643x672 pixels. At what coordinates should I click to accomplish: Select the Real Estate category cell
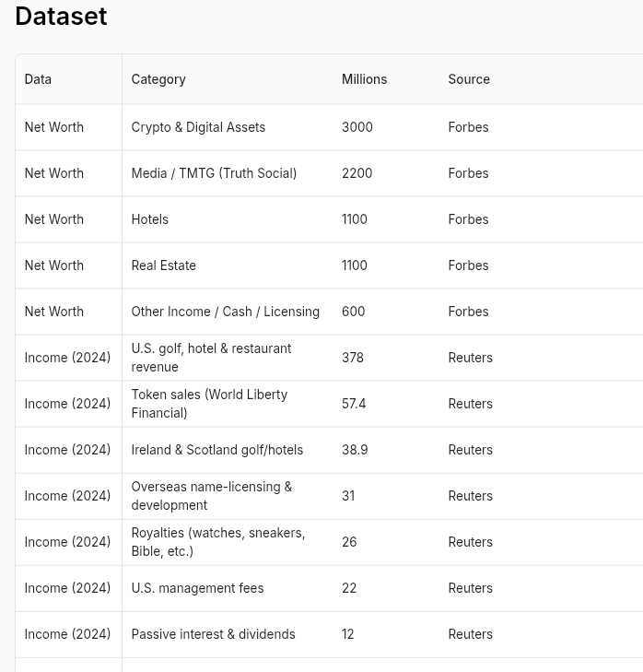click(228, 265)
